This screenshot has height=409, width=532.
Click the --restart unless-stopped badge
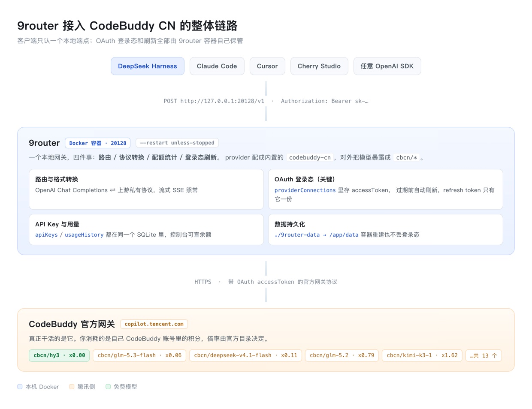(177, 143)
